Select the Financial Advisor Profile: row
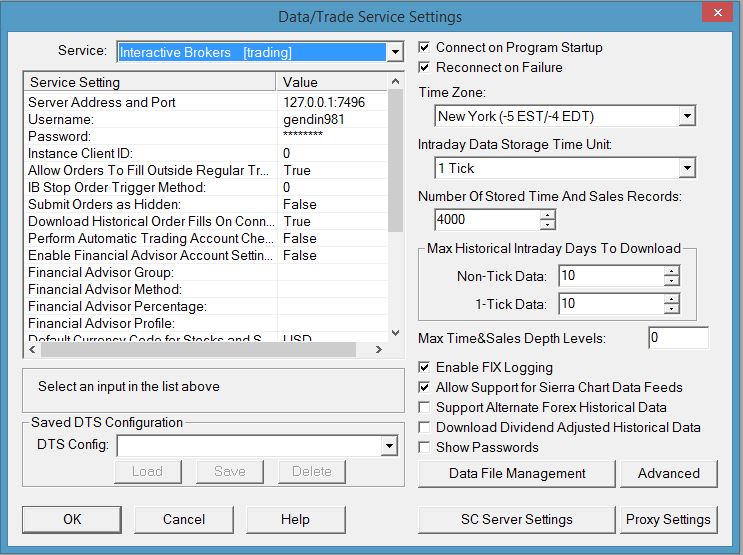The width and height of the screenshot is (743, 555). [206, 324]
